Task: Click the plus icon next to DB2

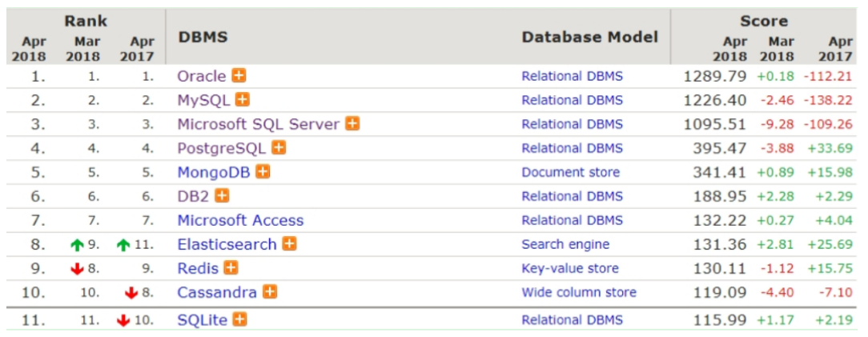Action: 222,196
